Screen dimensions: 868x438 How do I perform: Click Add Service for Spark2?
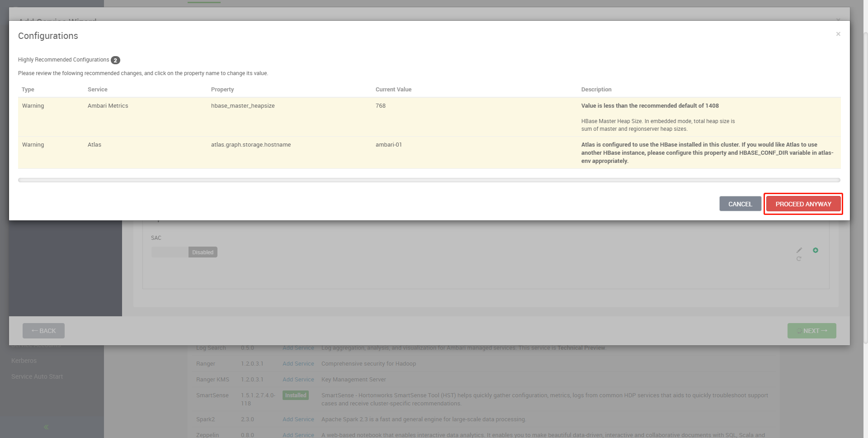[298, 419]
